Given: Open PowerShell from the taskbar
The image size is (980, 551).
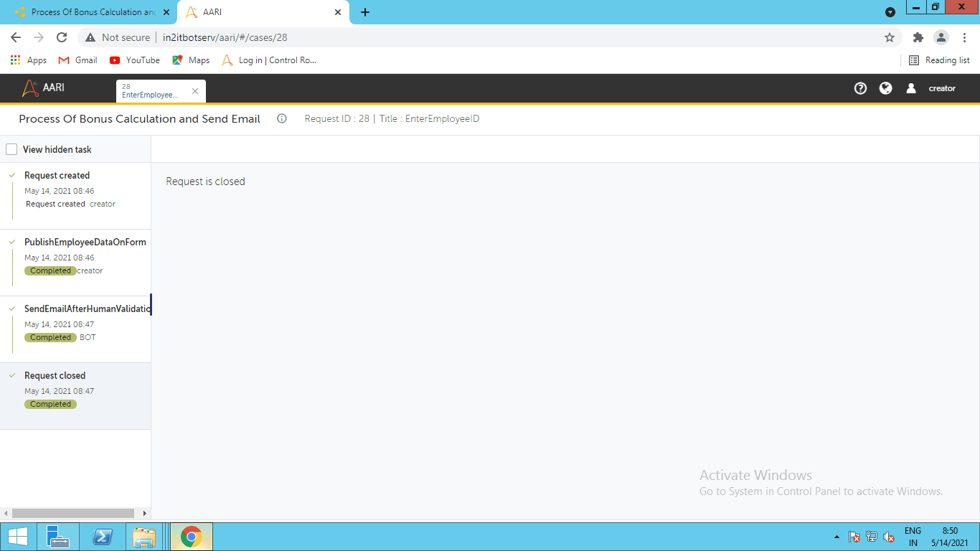Looking at the screenshot, I should pyautogui.click(x=103, y=537).
